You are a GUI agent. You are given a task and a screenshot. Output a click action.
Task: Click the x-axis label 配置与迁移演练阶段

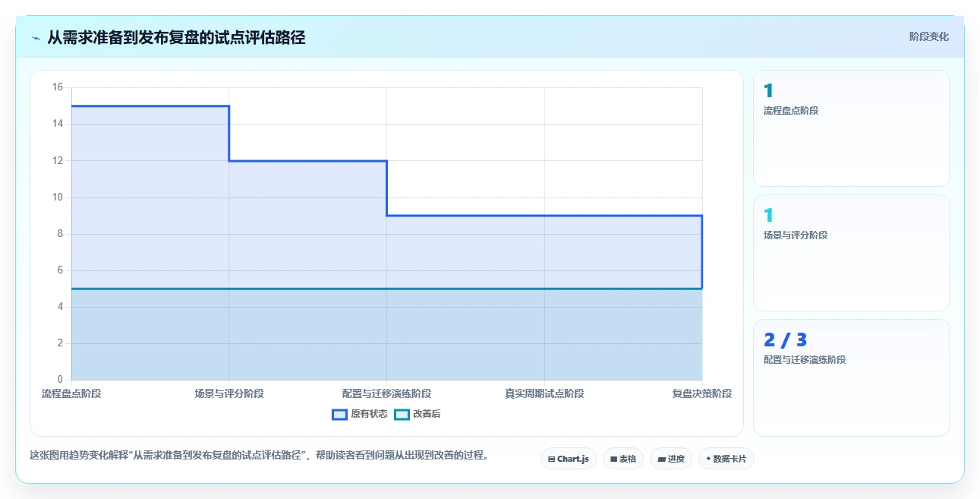pos(386,393)
